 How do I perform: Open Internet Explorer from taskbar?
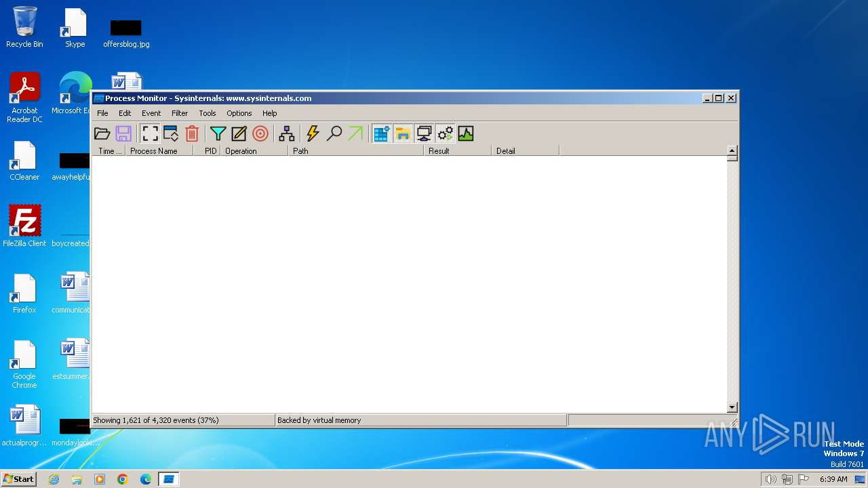54,479
